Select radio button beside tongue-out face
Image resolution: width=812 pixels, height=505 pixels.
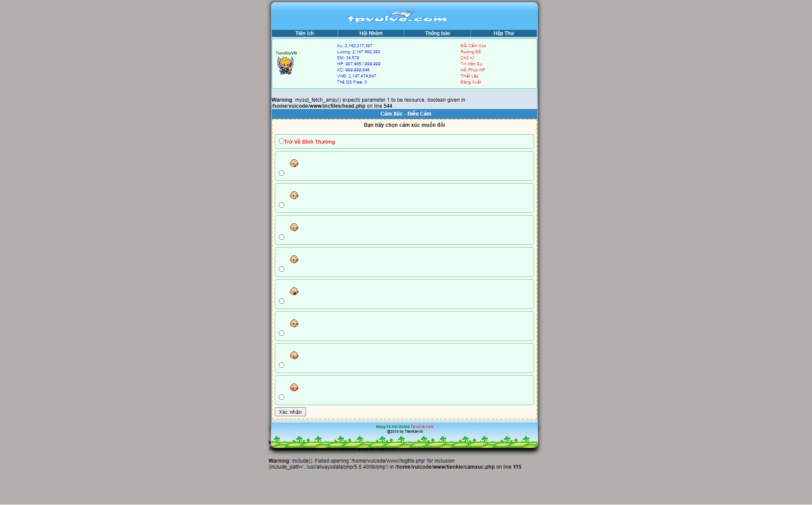tap(281, 173)
